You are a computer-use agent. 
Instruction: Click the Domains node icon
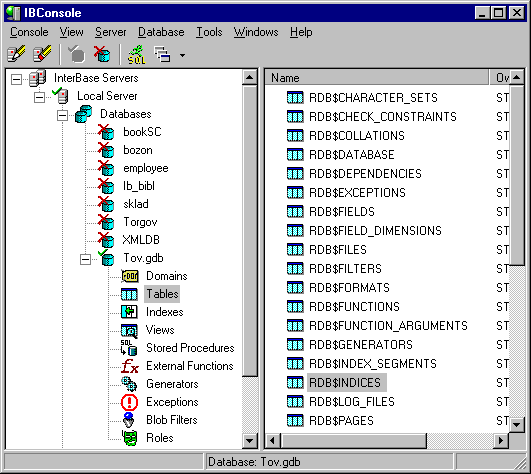[130, 276]
